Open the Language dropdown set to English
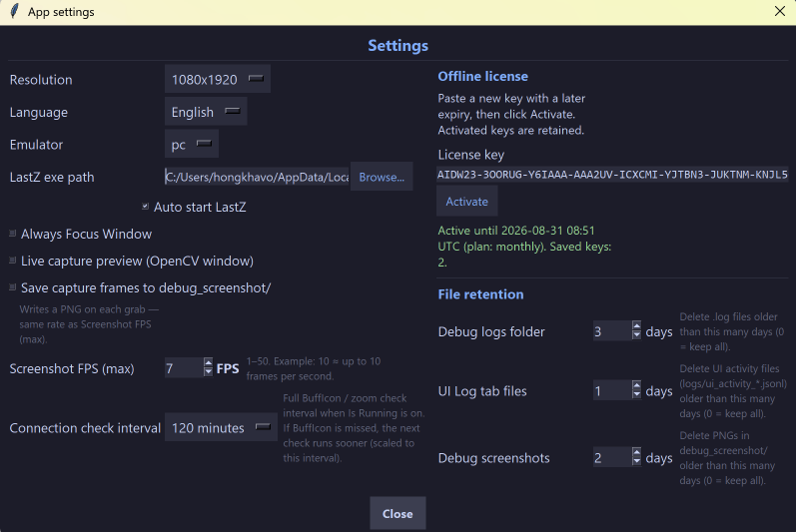This screenshot has height=532, width=796. (x=206, y=112)
